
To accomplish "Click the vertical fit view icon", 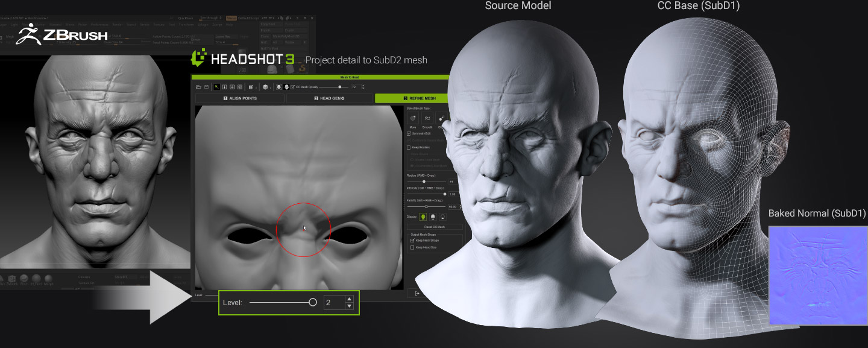I will 224,87.
